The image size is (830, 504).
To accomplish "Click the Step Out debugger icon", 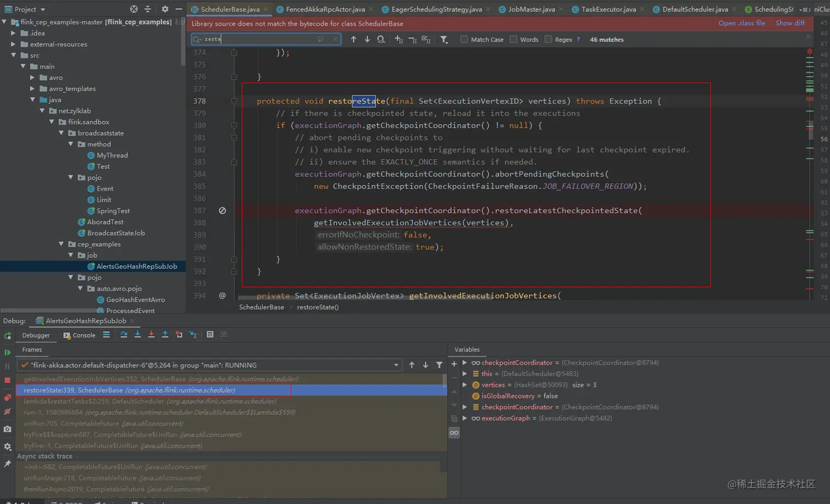I will [x=165, y=335].
